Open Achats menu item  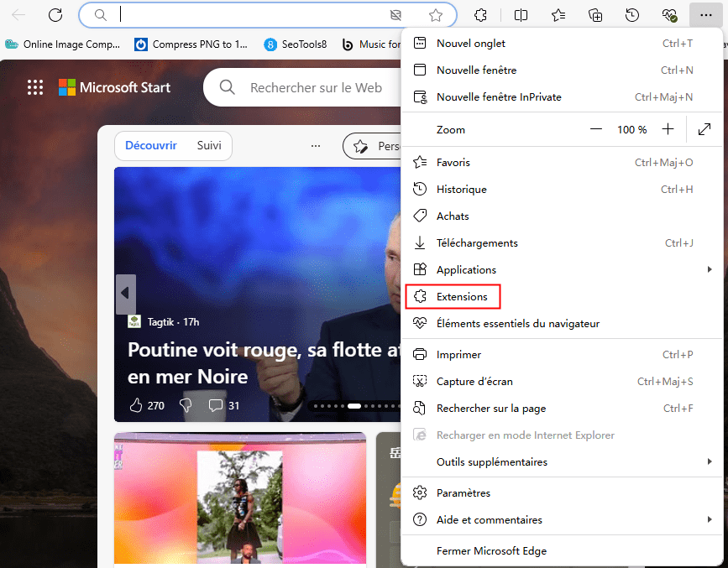562,216
